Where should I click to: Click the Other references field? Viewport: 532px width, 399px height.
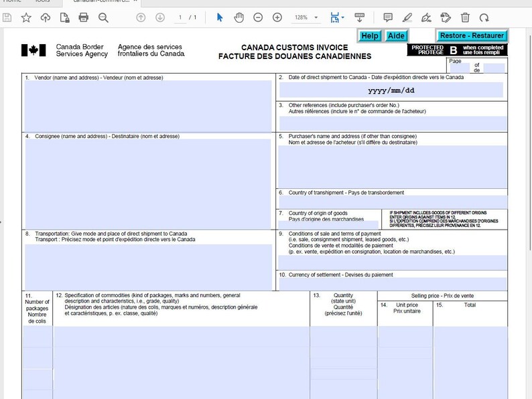coord(393,124)
